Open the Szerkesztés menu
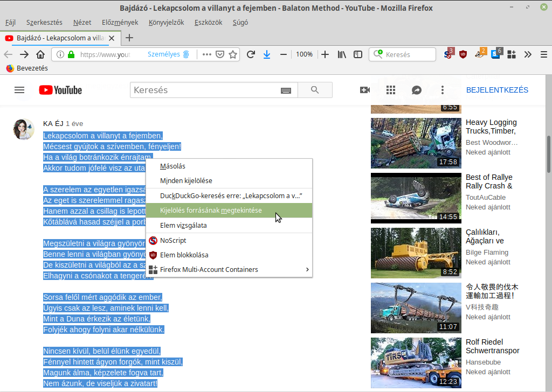Image resolution: width=552 pixels, height=392 pixels. [44, 23]
